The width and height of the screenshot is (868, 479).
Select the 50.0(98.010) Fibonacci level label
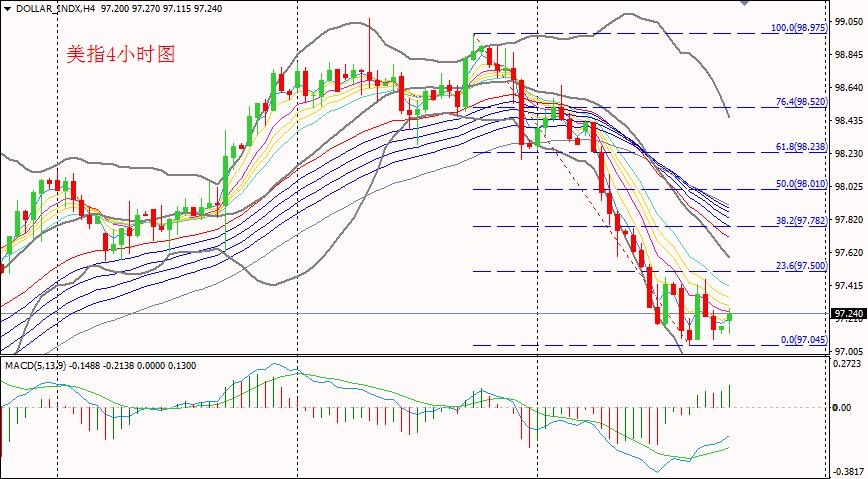pyautogui.click(x=801, y=184)
